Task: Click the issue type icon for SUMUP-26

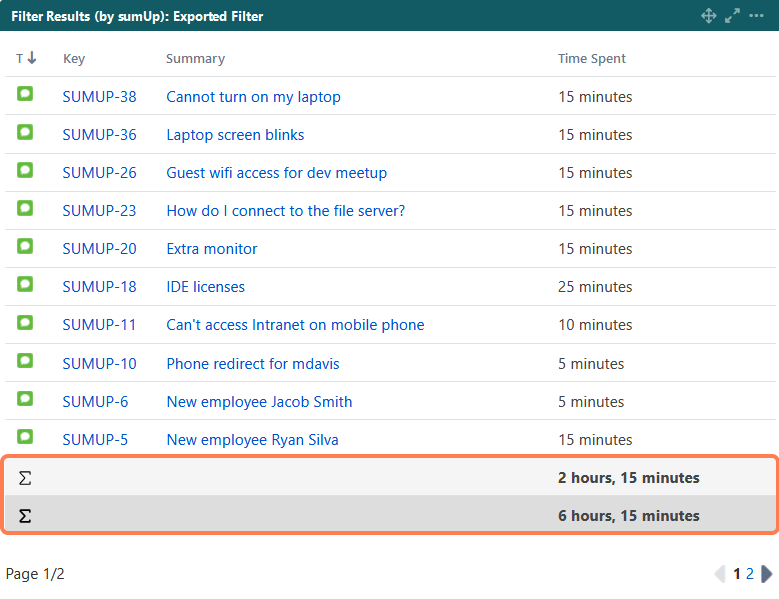Action: click(25, 170)
